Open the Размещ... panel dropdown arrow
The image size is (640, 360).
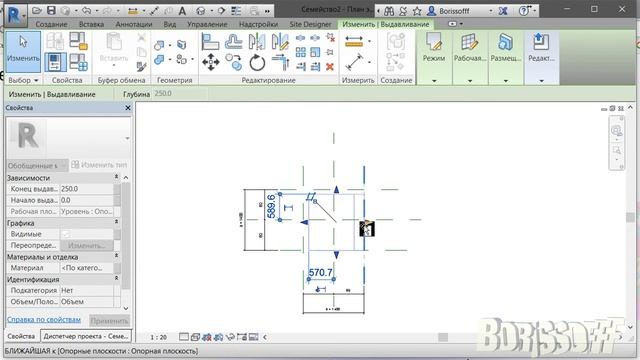click(506, 81)
